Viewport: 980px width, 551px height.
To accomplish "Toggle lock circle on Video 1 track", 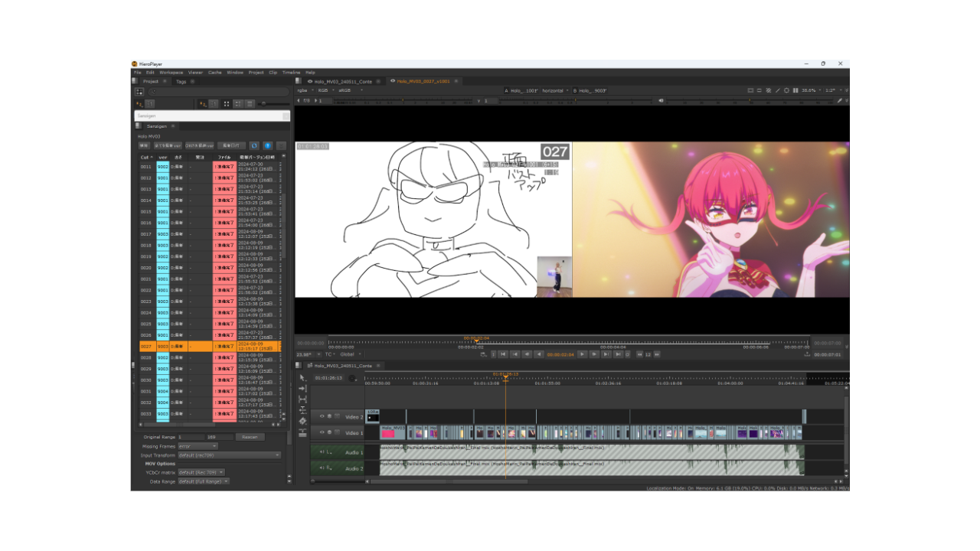I will [329, 433].
